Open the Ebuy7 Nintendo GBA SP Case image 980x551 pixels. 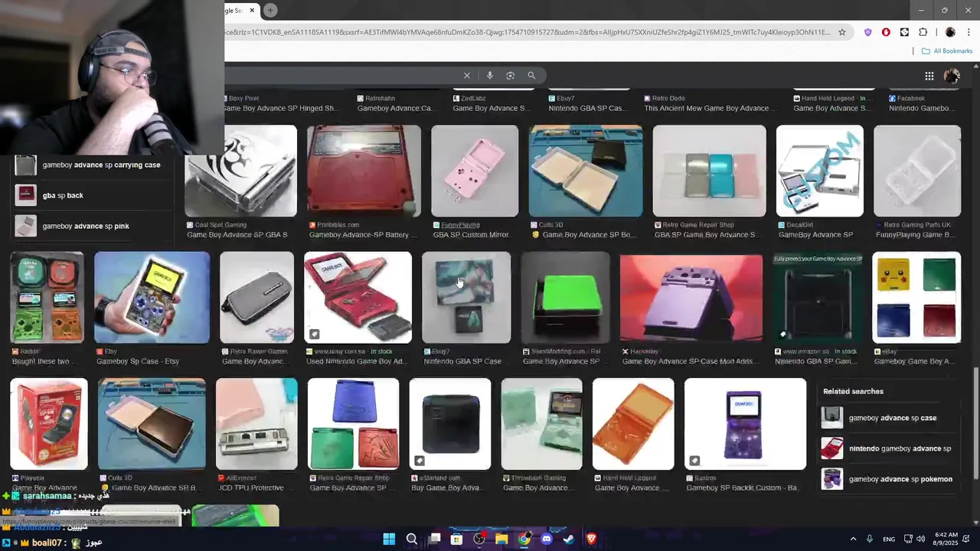coord(466,297)
